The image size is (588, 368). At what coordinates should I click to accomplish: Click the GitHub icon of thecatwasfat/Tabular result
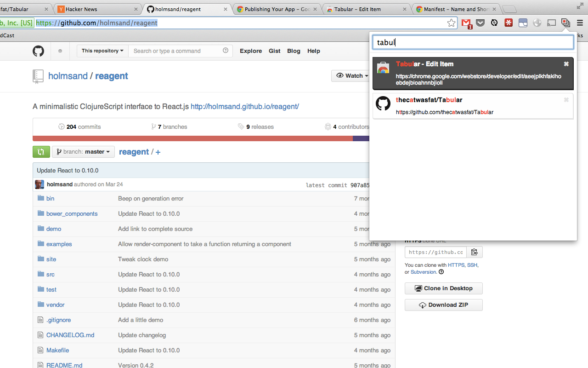(383, 103)
